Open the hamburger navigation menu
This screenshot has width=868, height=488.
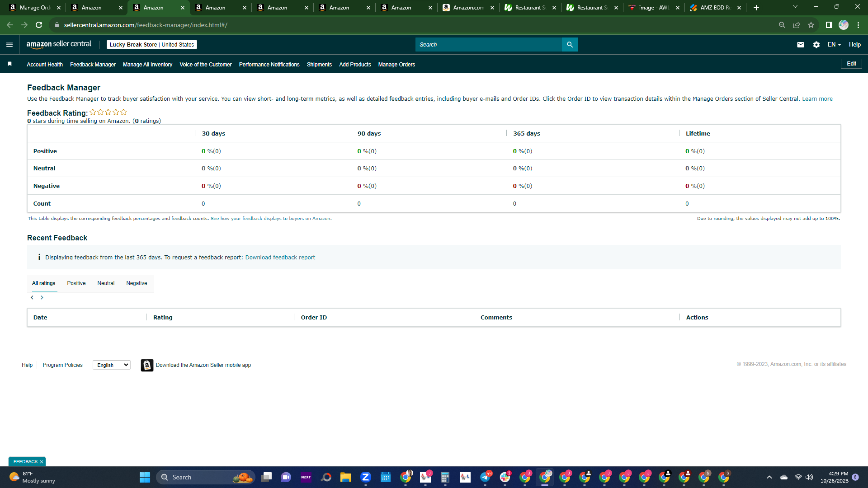(x=9, y=45)
